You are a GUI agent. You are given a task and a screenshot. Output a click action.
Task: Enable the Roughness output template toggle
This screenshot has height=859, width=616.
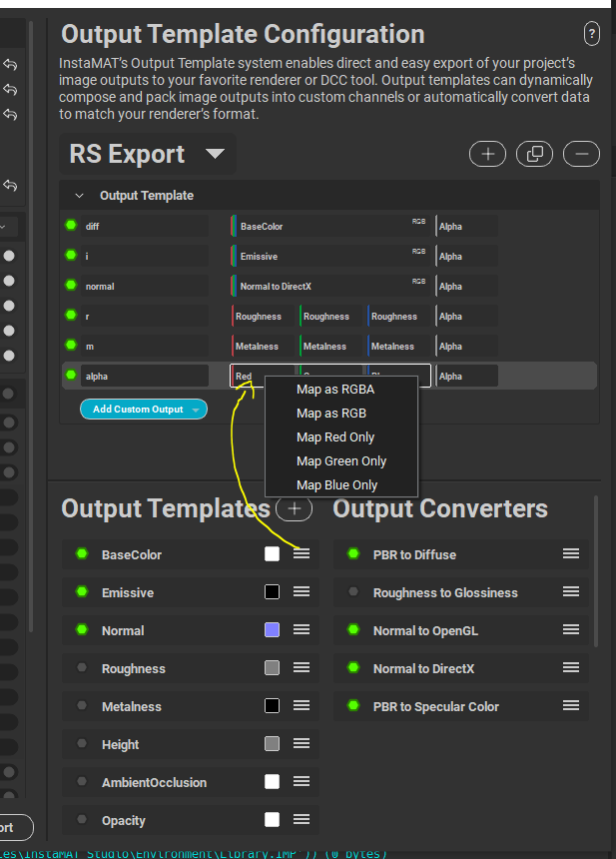pos(82,668)
